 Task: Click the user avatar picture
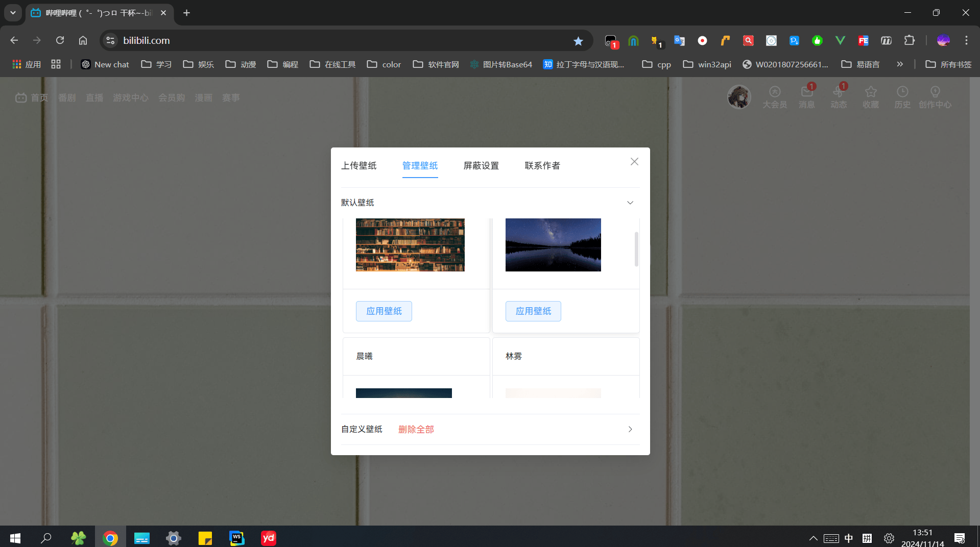tap(738, 97)
